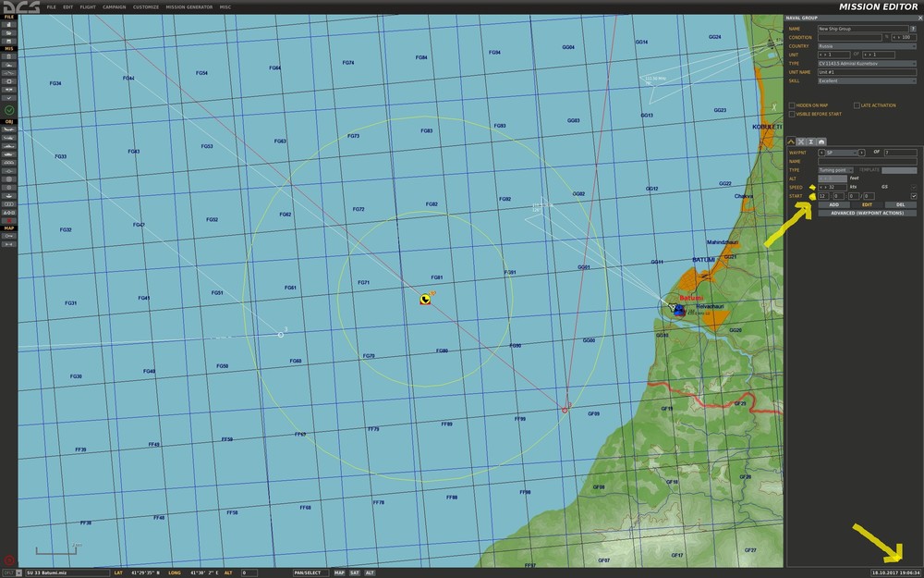The image size is (924, 578).
Task: Click the red exit power icon
Action: tap(9, 561)
